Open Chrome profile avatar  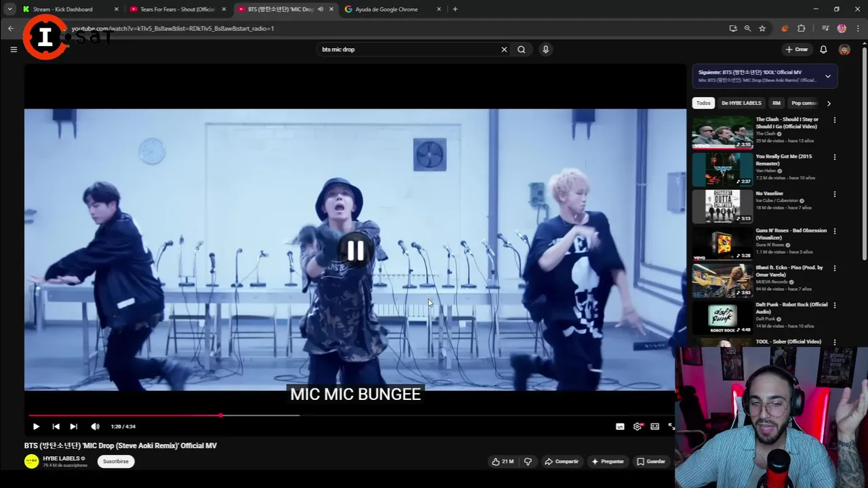coord(842,28)
